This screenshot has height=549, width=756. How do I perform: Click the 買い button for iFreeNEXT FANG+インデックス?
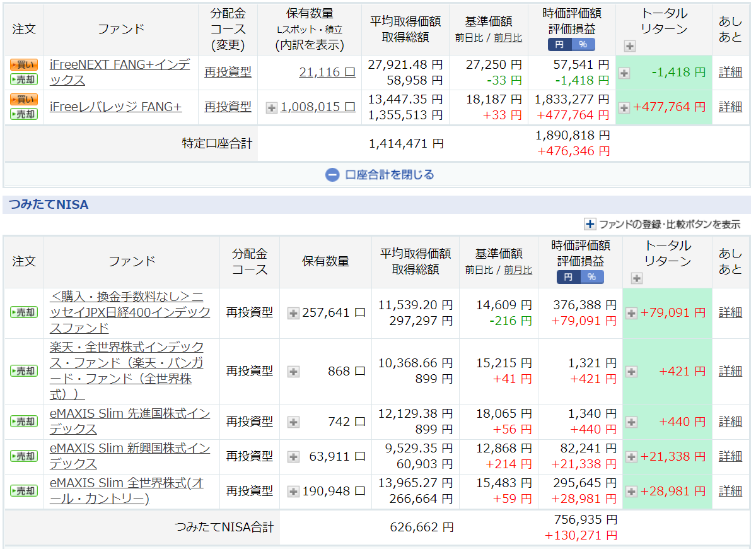point(23,64)
